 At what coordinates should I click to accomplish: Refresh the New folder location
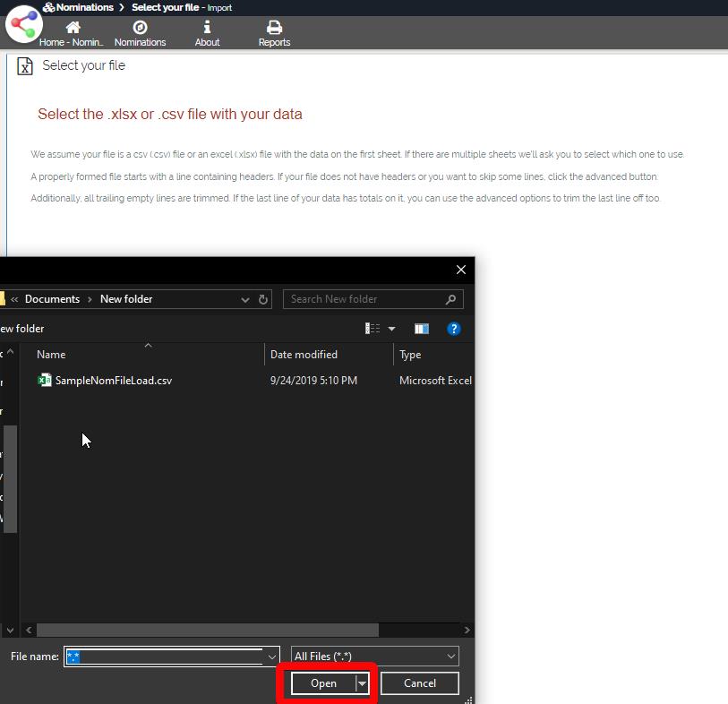263,299
